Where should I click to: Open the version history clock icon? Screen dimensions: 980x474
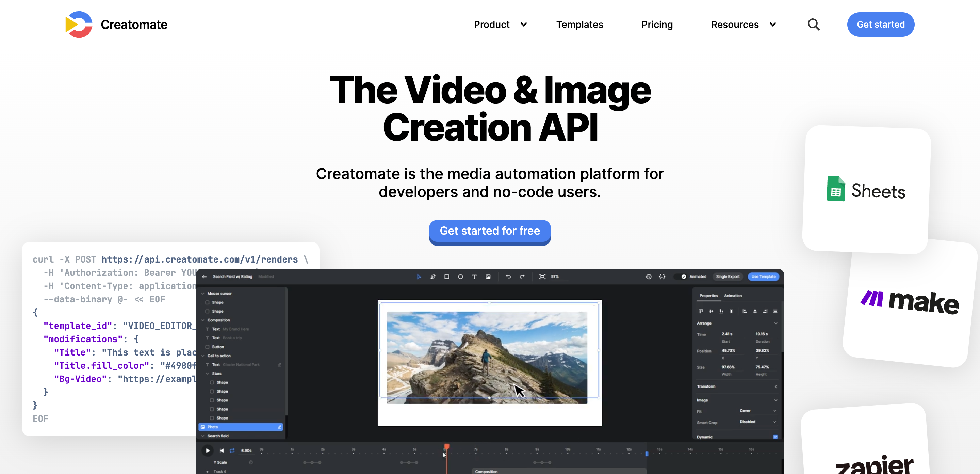pyautogui.click(x=648, y=277)
